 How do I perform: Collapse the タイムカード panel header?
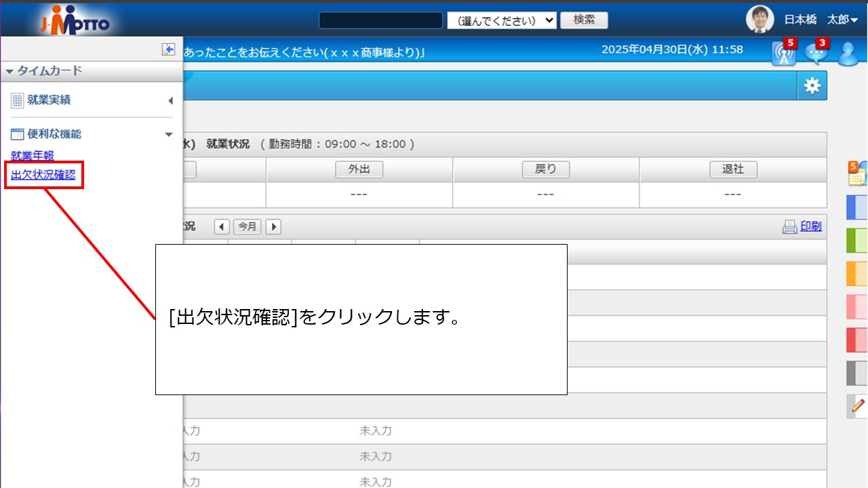pyautogui.click(x=44, y=70)
